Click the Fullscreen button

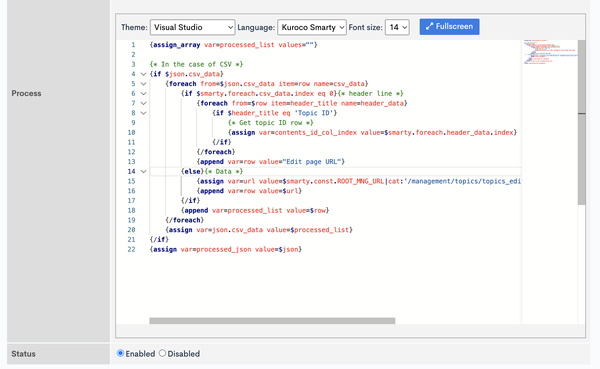(449, 27)
